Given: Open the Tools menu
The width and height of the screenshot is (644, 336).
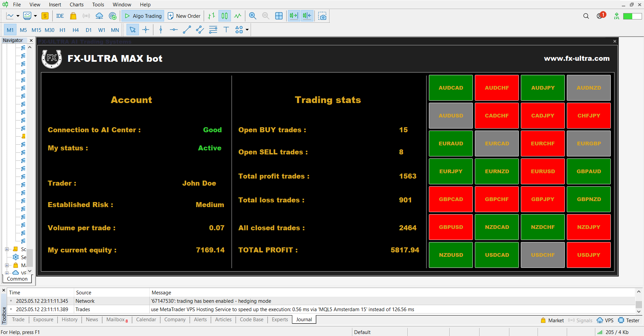Looking at the screenshot, I should click(x=98, y=4).
